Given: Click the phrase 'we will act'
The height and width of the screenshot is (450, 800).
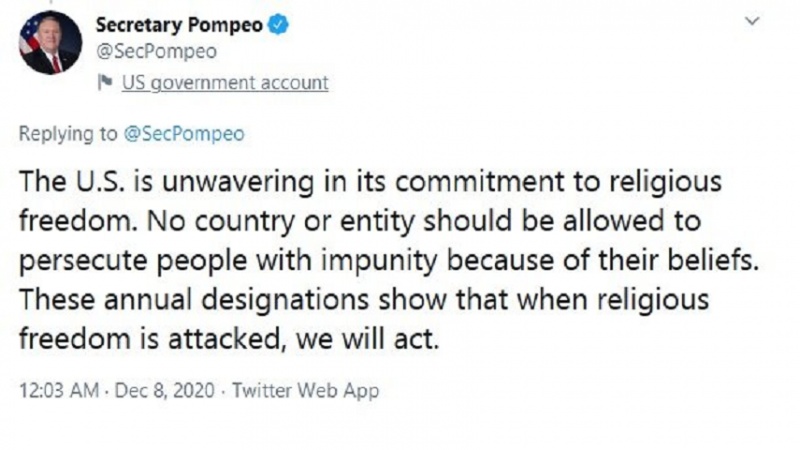Looking at the screenshot, I should (365, 339).
